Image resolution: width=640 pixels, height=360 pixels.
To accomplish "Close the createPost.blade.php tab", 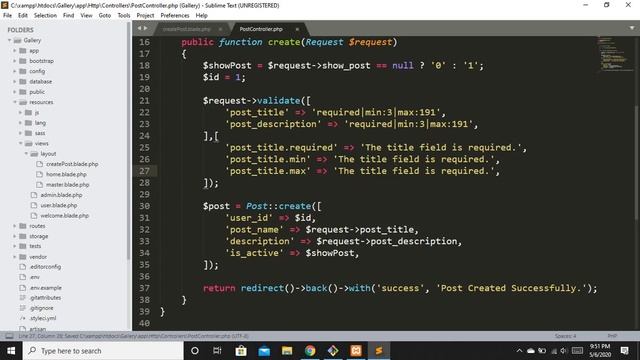I will pyautogui.click(x=220, y=29).
